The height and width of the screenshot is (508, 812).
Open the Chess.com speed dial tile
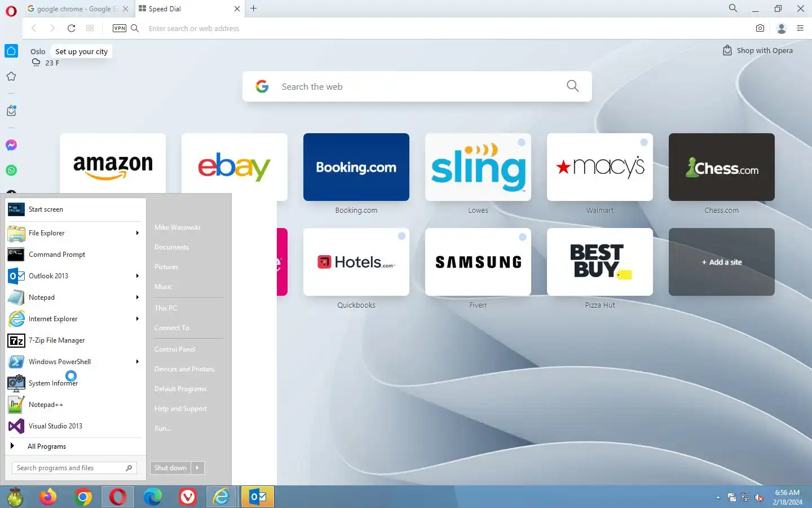coord(722,167)
